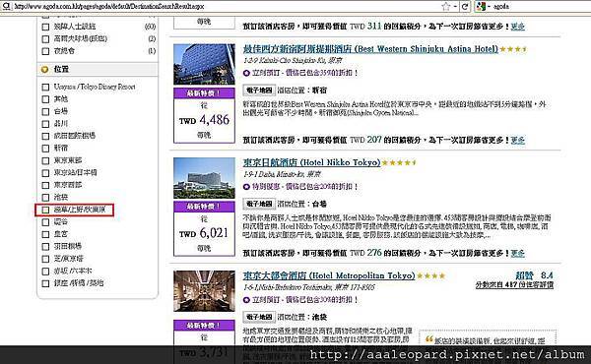Tick the 台場 location checkbox
The height and width of the screenshot is (364, 591).
click(45, 111)
